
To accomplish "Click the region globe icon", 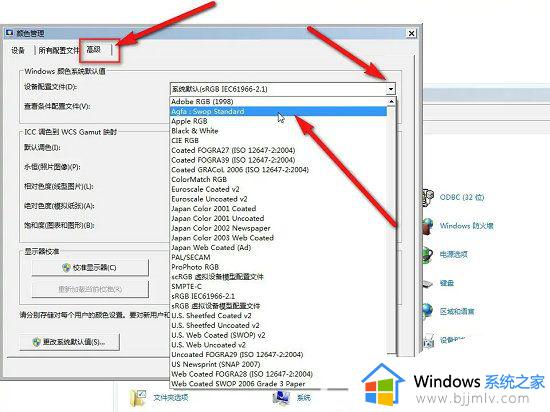I will [427, 311].
